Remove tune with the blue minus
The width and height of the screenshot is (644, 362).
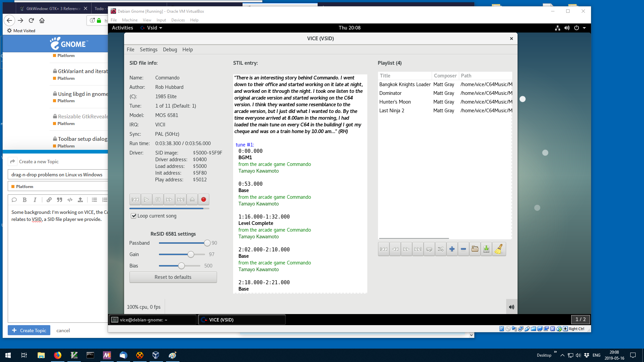click(464, 249)
